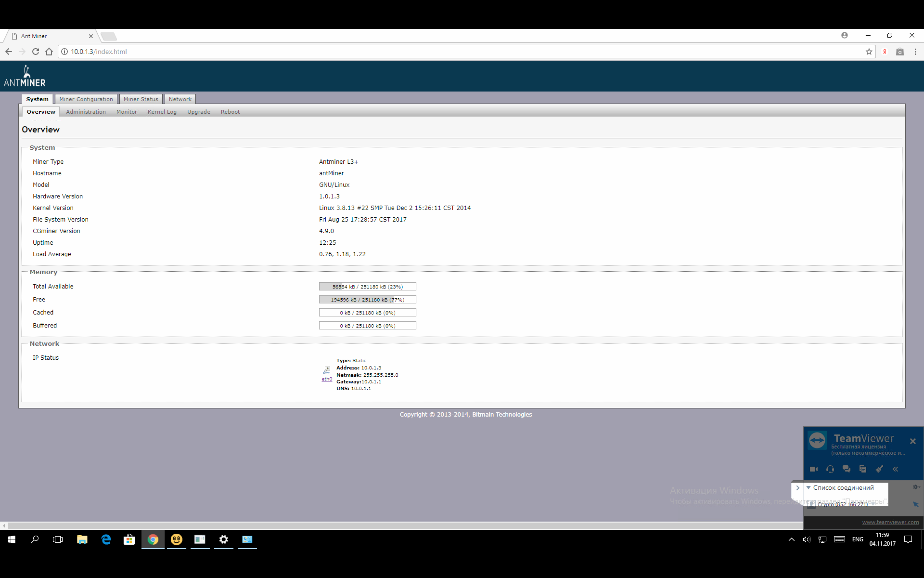Click the eth0 network interface icon

(327, 370)
